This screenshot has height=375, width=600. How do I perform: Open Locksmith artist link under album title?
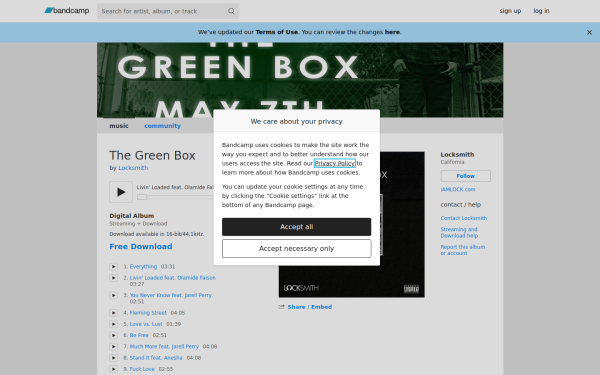133,168
